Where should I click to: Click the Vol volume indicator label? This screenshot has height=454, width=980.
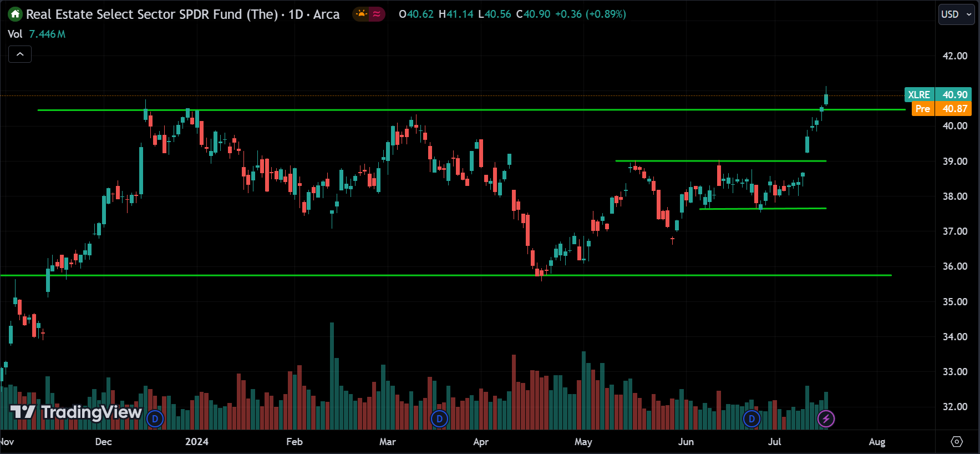pos(15,34)
